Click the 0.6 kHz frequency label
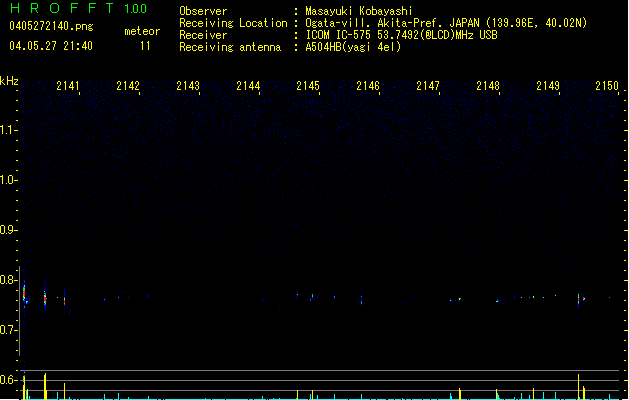The image size is (629, 400). (8, 380)
